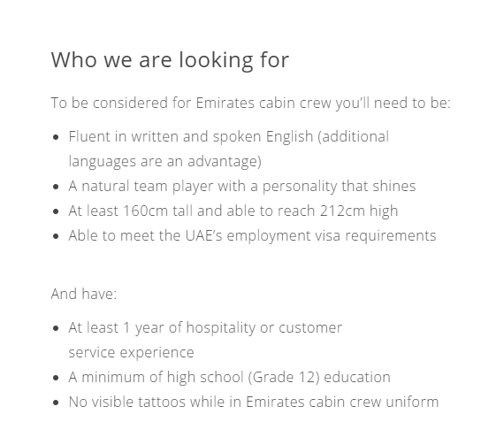
Task: Click the bullet before "Able to meet"
Action: pos(56,236)
